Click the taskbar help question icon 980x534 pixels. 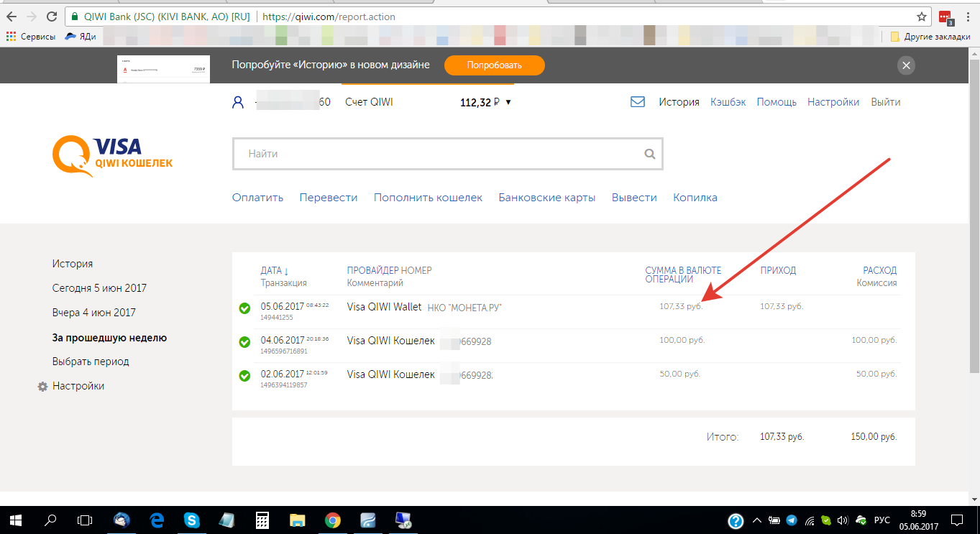[735, 520]
